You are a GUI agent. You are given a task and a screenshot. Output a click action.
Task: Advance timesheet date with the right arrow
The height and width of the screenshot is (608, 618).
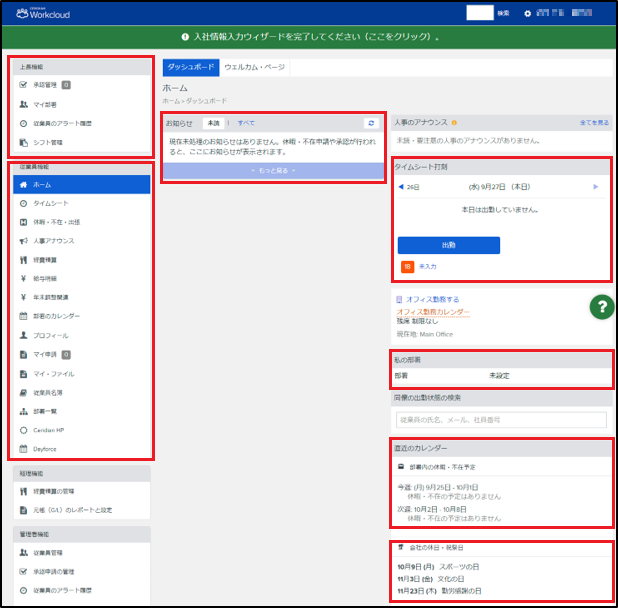596,187
